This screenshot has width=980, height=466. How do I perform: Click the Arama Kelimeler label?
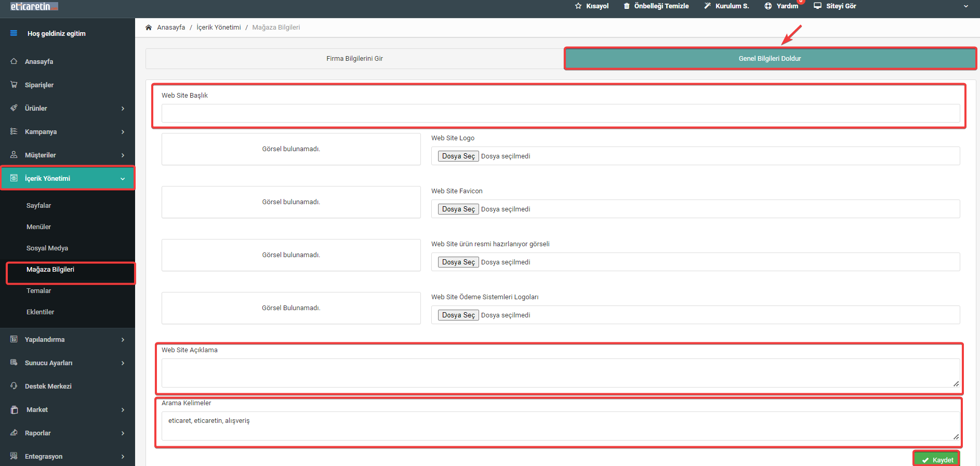(186, 403)
